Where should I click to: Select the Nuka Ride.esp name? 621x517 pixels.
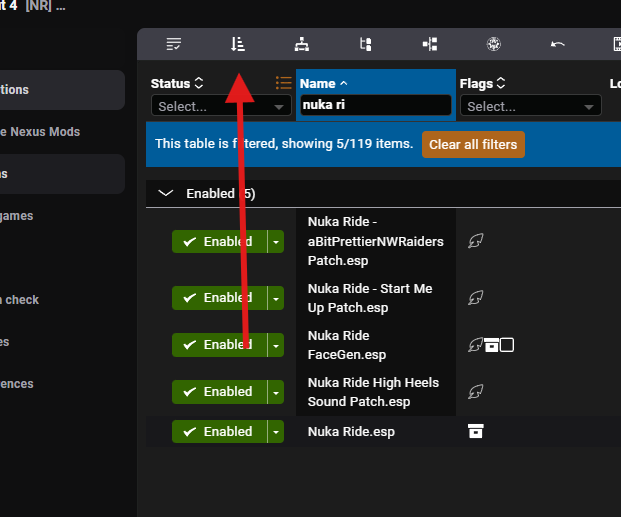pyautogui.click(x=351, y=431)
